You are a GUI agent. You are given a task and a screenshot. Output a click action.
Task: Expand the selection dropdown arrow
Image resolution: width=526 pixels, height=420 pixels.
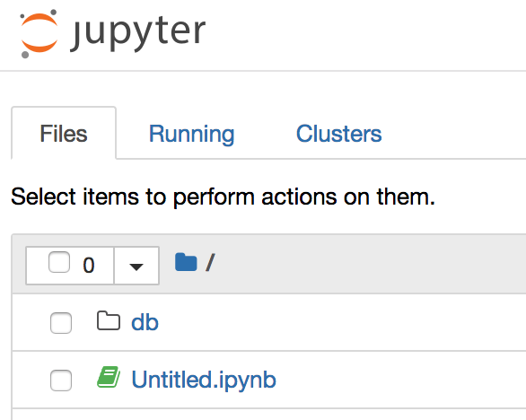pyautogui.click(x=136, y=266)
